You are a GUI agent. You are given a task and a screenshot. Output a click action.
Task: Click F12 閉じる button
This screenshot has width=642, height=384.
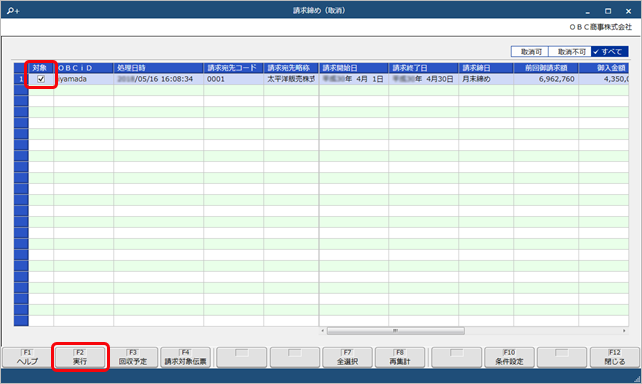click(615, 357)
